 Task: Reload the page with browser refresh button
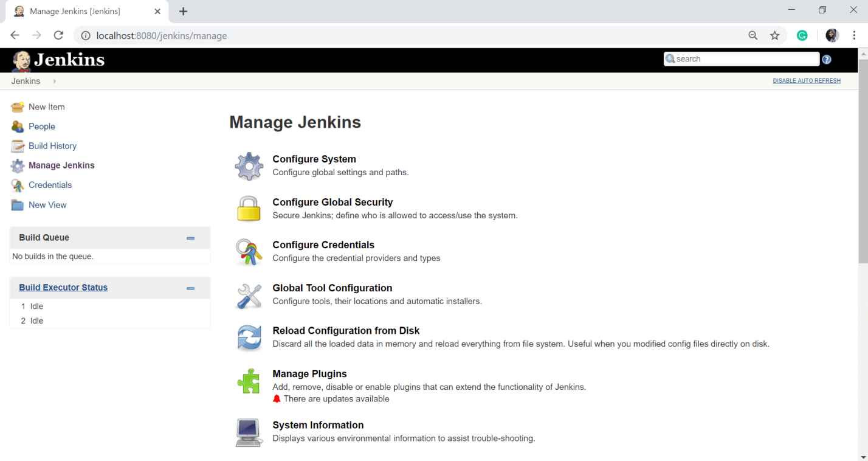(x=58, y=35)
